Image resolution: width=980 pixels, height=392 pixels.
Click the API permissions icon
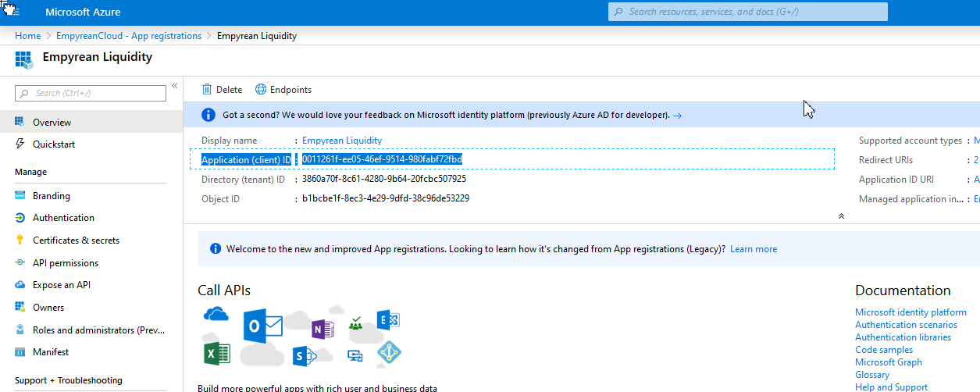[20, 263]
